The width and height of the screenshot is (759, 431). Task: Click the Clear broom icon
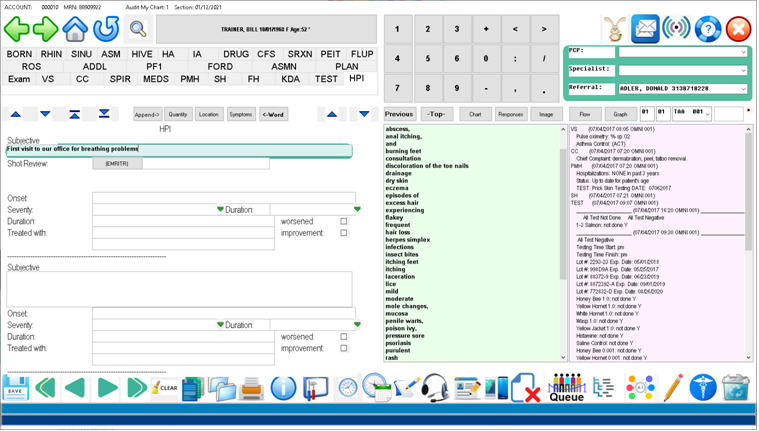tap(165, 388)
